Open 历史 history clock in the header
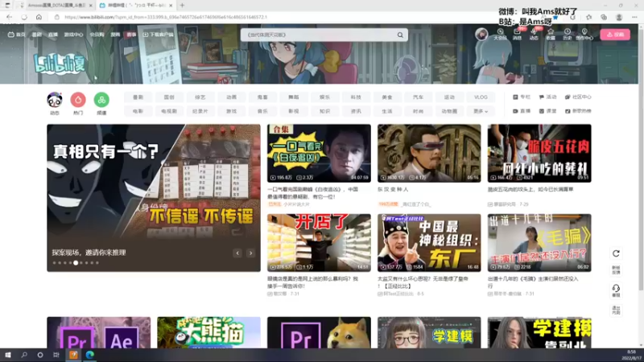The image size is (644, 362). [x=568, y=35]
